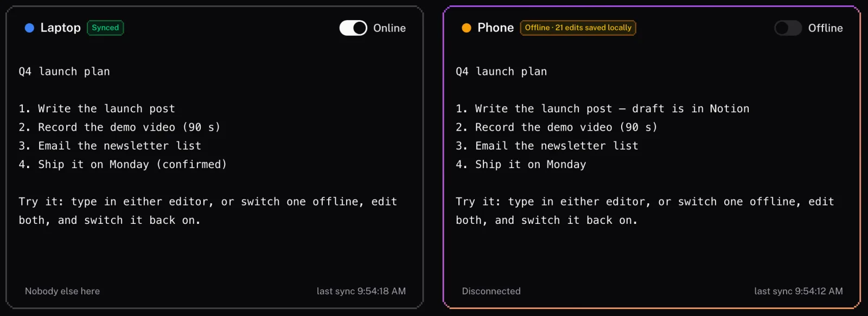Place cursor in Laptop's Q4 launch plan heading

tap(64, 72)
